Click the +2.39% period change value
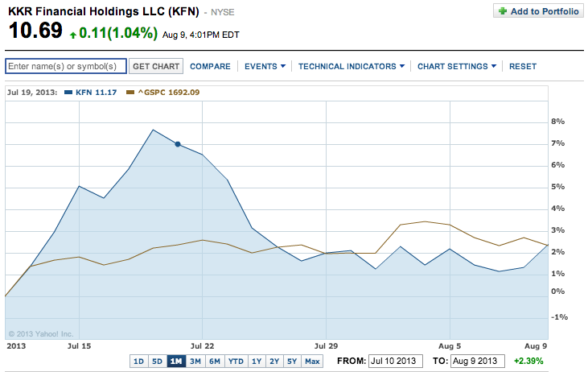 pos(528,361)
